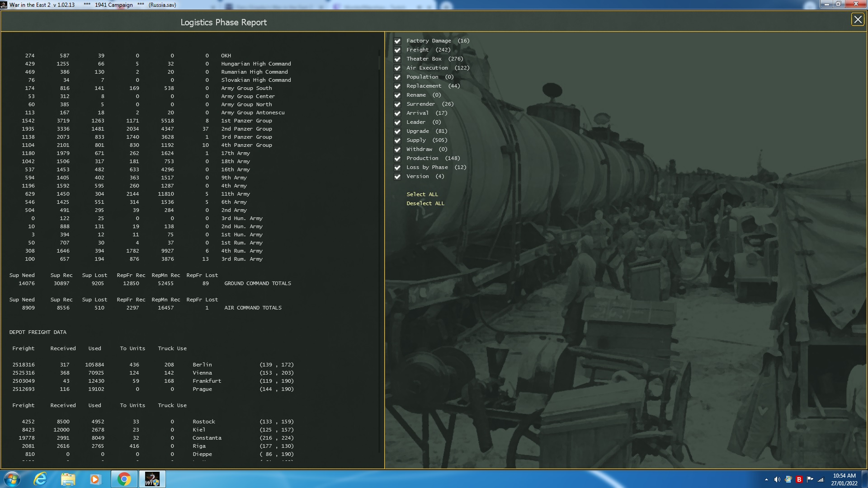The image size is (868, 488).
Task: Open the Windows Start menu
Action: click(12, 479)
